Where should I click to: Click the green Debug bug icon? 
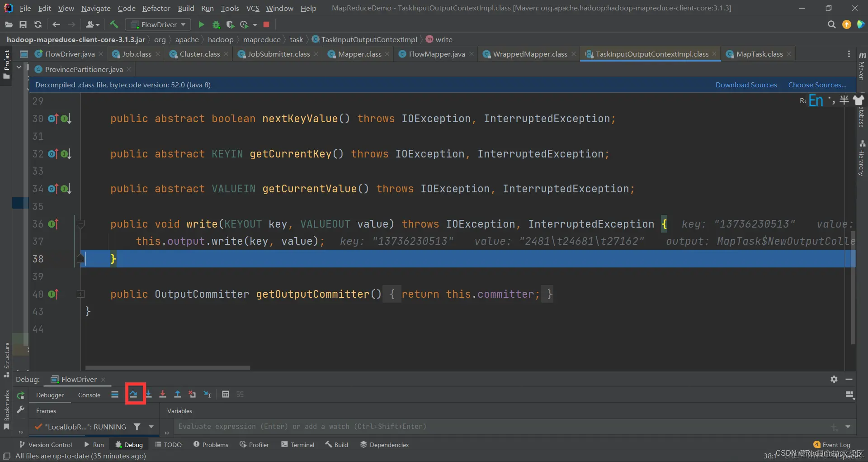point(216,24)
